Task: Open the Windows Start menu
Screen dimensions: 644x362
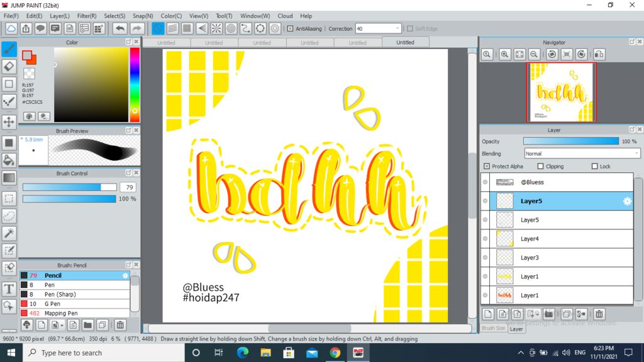Action: 11,353
